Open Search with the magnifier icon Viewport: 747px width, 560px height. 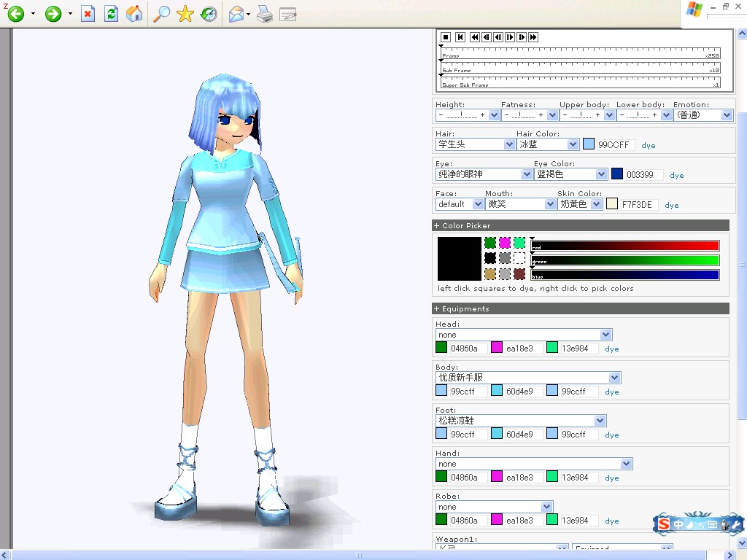click(161, 14)
